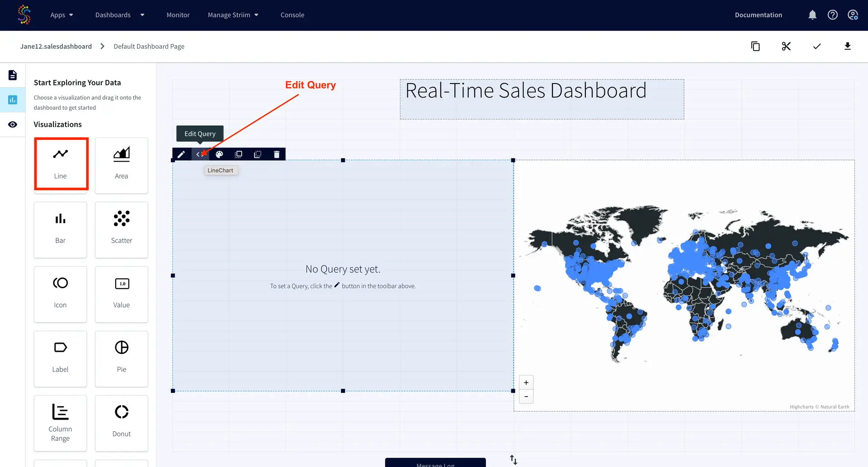This screenshot has height=467, width=868.
Task: Open the palette style icon in chart toolbar
Action: 219,154
